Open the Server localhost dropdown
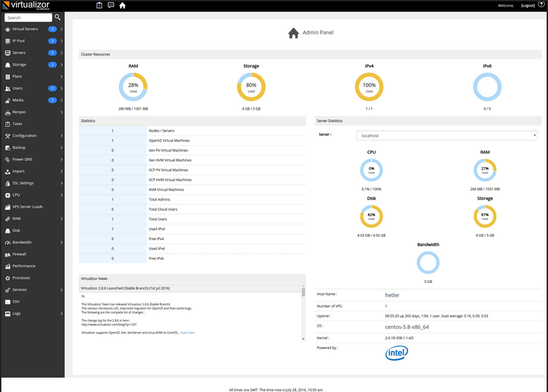This screenshot has width=548, height=392. pyautogui.click(x=447, y=136)
